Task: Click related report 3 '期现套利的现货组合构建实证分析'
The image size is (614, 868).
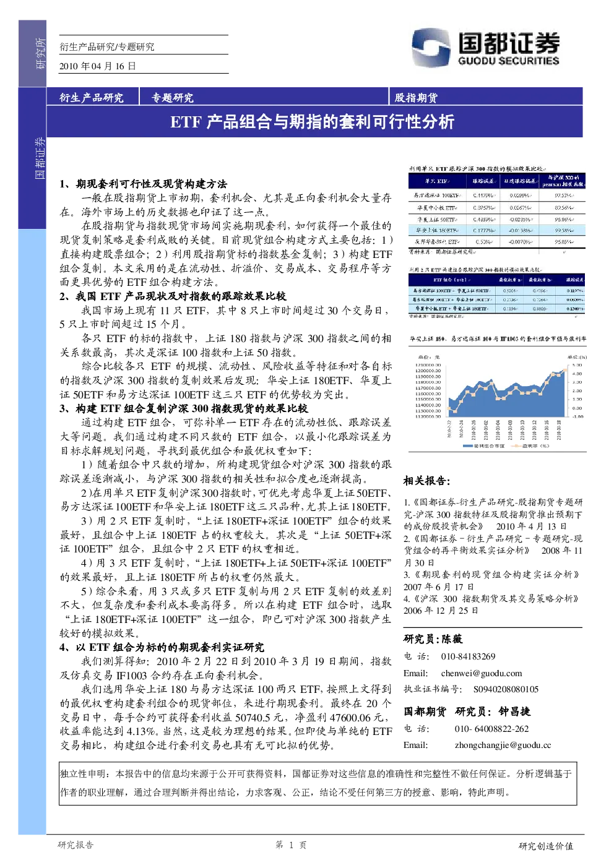Action: tap(493, 581)
